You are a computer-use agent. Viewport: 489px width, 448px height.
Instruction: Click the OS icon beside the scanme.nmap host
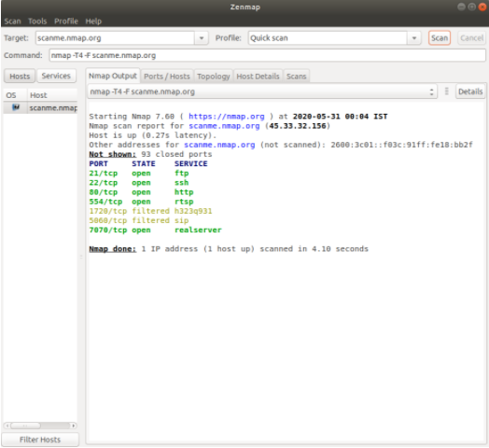point(16,107)
